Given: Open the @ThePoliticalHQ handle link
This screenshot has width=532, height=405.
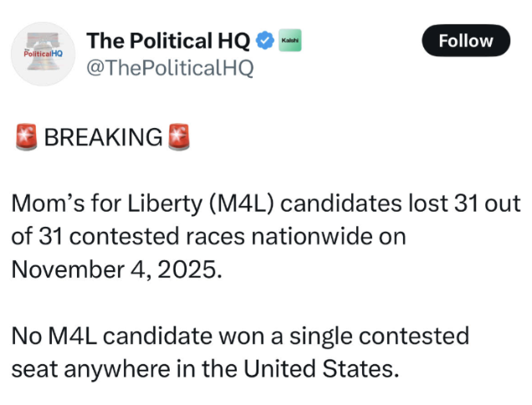Looking at the screenshot, I should 170,69.
